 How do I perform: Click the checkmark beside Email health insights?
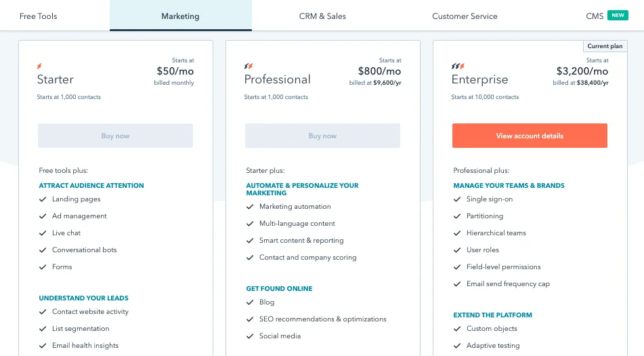click(43, 345)
